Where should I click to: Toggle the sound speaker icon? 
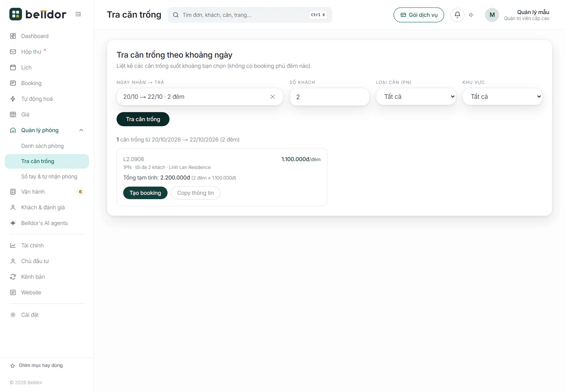(471, 15)
